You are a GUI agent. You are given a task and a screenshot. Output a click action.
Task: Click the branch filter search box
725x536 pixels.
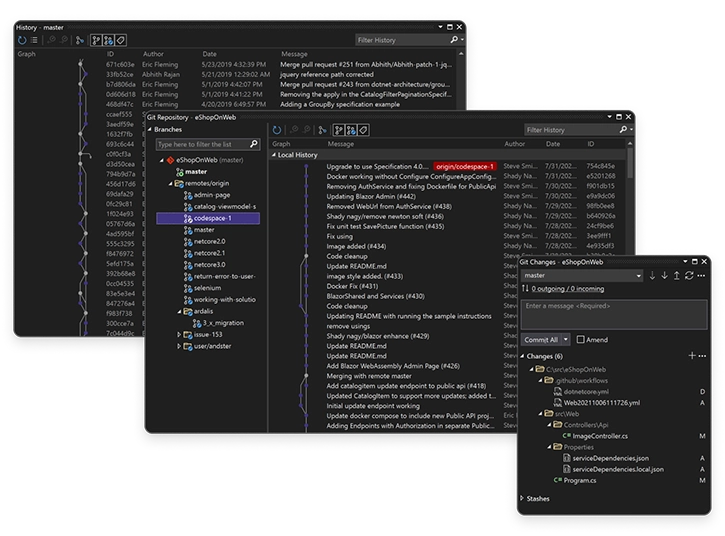(203, 144)
